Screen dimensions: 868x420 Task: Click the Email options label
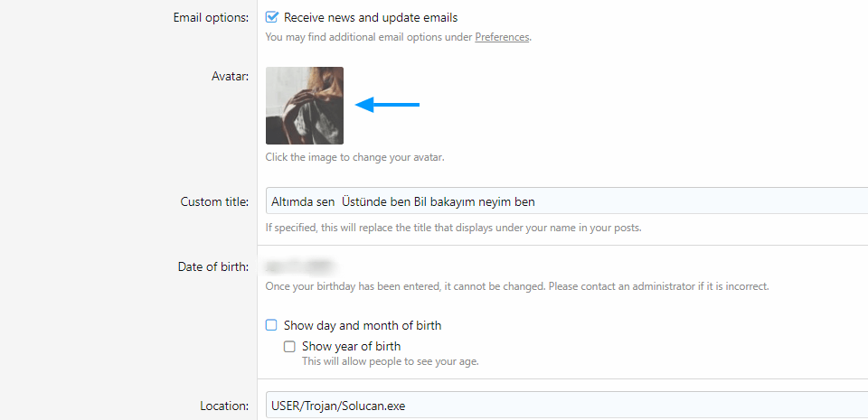coord(211,18)
